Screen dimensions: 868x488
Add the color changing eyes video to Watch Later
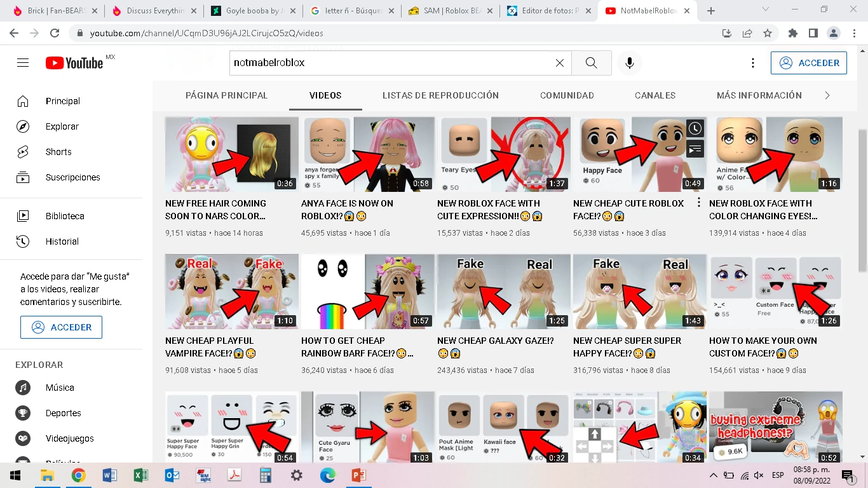point(695,128)
